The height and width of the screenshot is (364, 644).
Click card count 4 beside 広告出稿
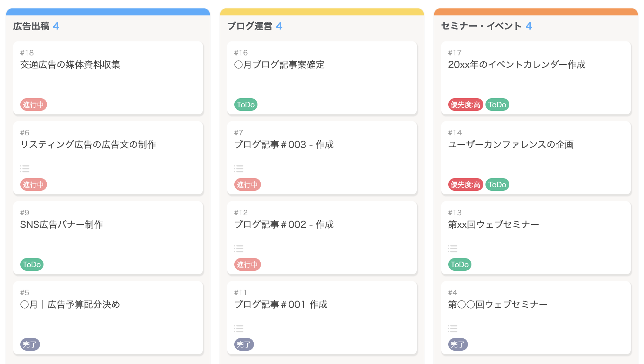(56, 26)
